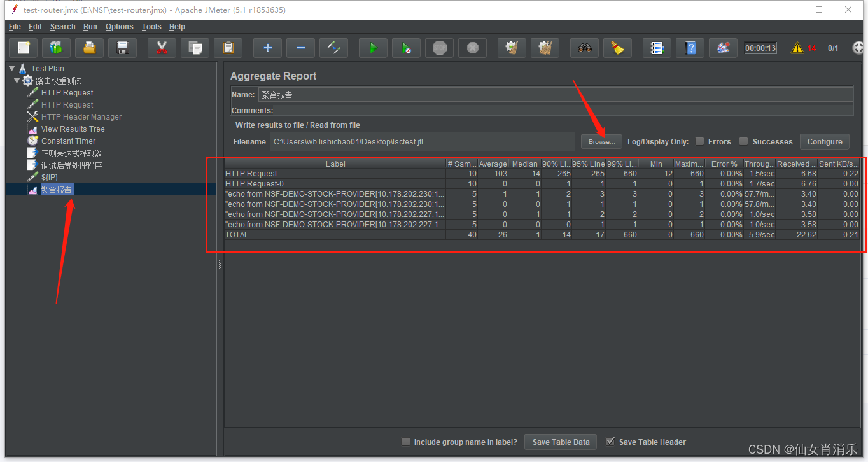This screenshot has width=868, height=462.
Task: Open the Templates toolbar icon
Action: pyautogui.click(x=57, y=48)
